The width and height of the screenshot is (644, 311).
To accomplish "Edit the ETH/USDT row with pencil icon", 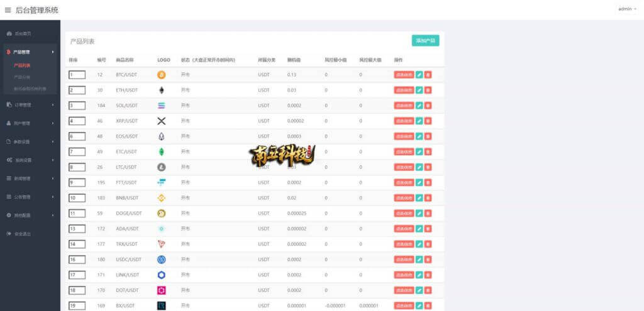I will coord(419,90).
